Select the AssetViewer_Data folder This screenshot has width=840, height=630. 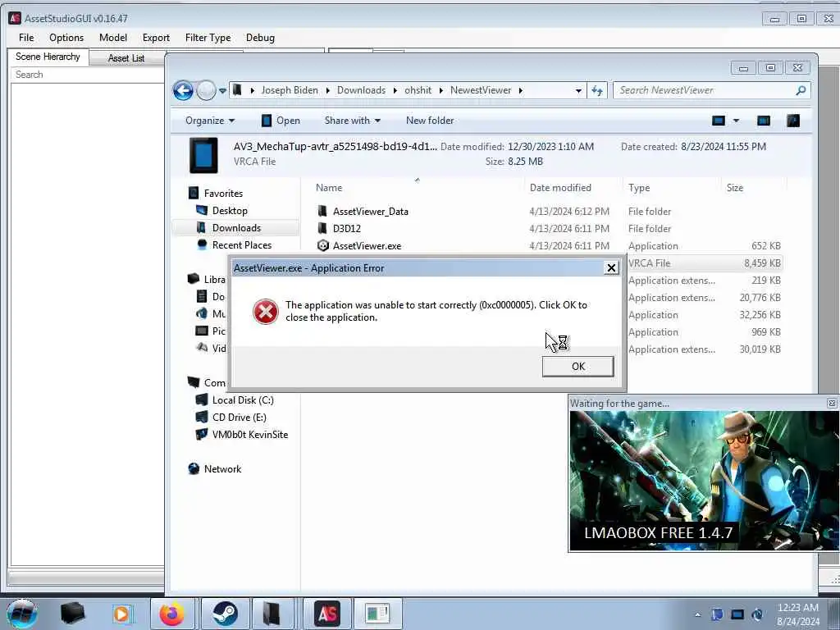point(370,212)
